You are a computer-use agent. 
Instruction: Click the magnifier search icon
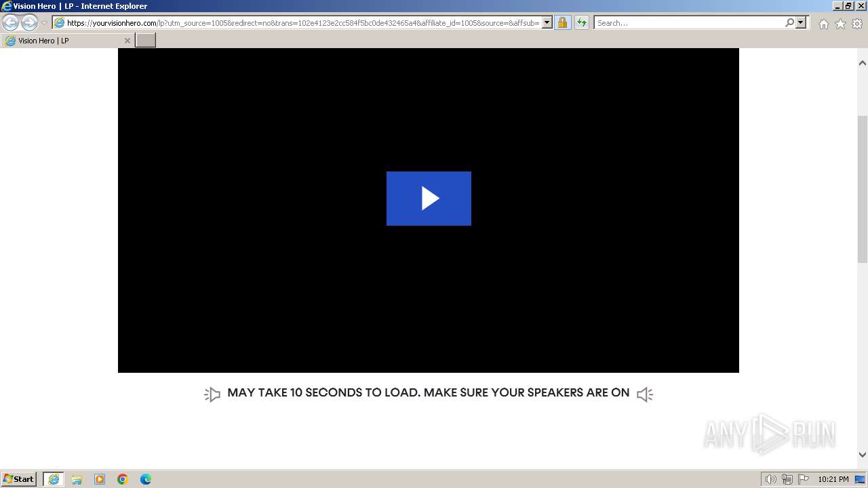(x=789, y=22)
